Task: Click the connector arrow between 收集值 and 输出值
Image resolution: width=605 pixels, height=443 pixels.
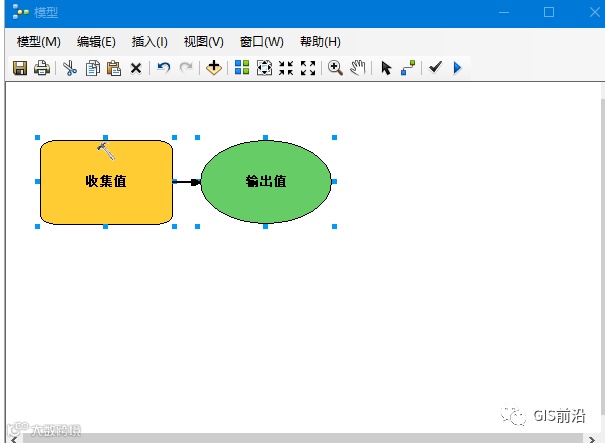Action: point(187,182)
